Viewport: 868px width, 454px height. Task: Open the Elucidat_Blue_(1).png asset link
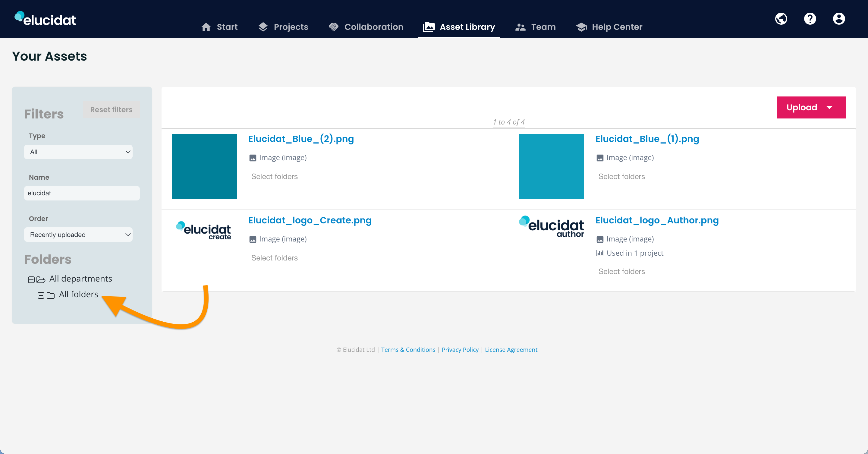pos(647,139)
